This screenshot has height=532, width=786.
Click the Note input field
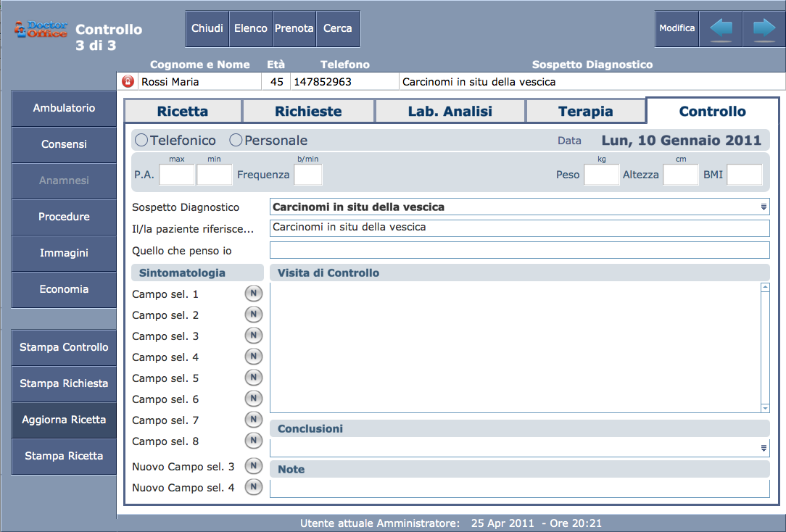520,489
